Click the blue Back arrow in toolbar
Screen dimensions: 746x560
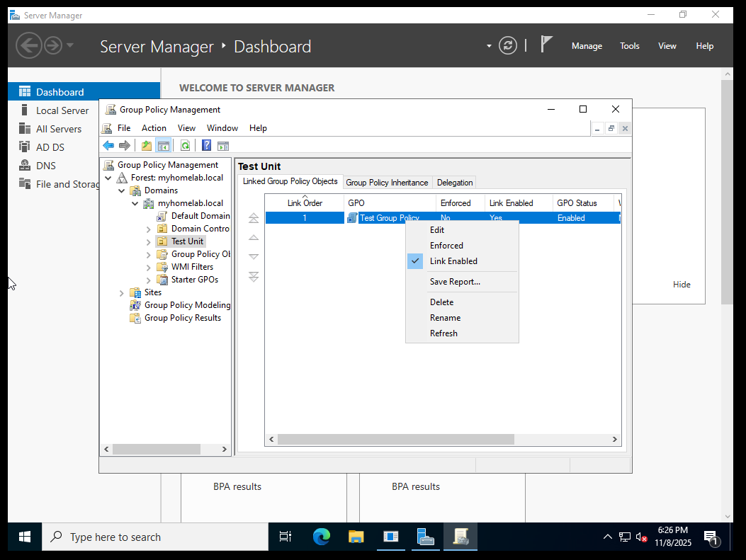[108, 146]
